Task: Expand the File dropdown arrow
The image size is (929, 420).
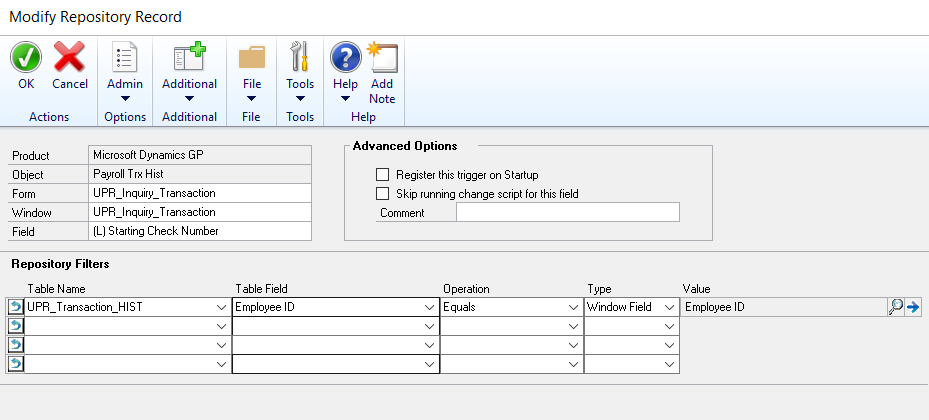Action: point(252,99)
